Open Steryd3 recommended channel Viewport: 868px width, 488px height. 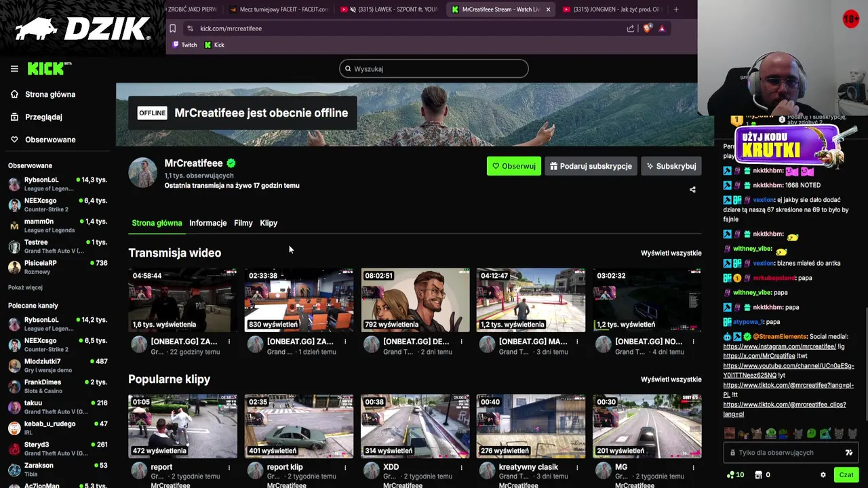point(58,449)
